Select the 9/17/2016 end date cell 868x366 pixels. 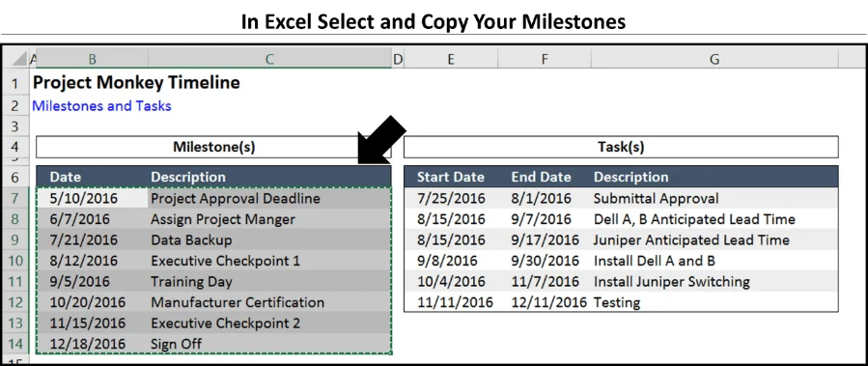point(545,239)
